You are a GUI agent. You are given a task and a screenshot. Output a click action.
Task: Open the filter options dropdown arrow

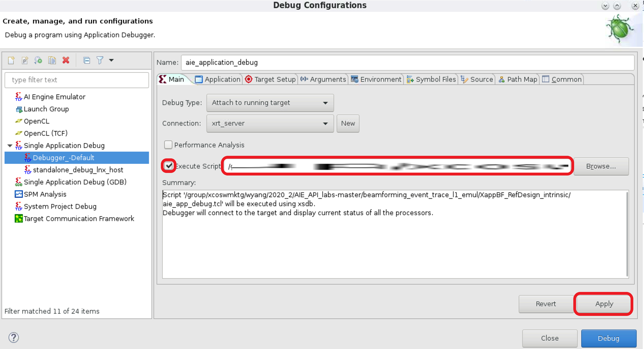(x=111, y=60)
